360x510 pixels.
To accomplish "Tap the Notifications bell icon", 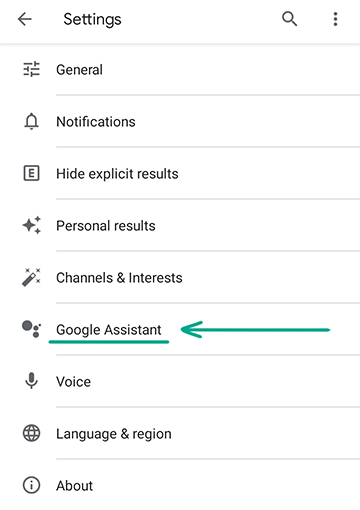I will 31,121.
